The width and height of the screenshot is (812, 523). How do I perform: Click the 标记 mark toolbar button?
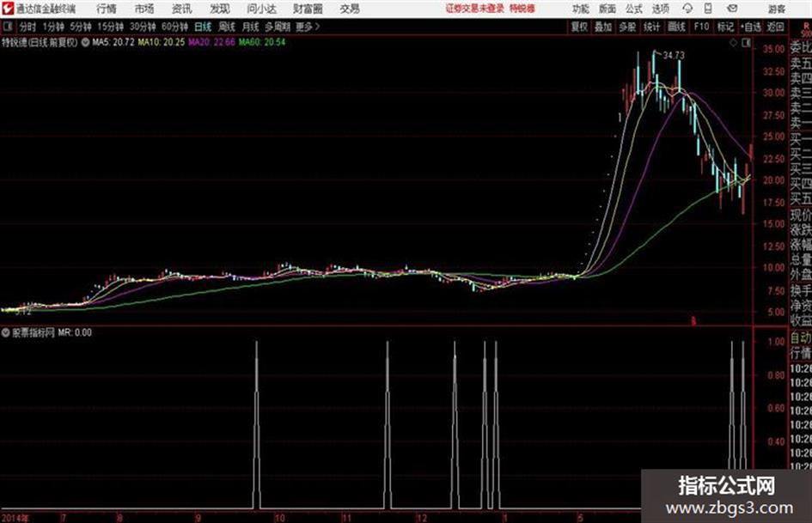point(725,27)
